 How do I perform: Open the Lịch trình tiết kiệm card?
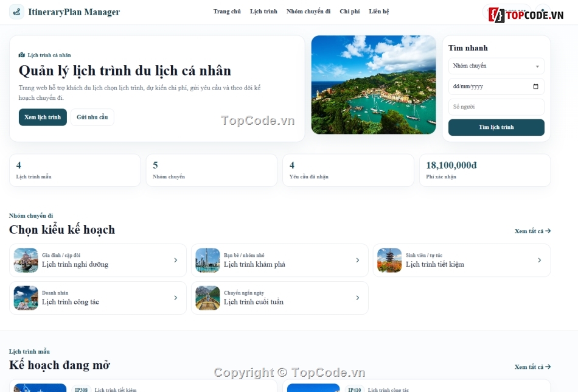point(462,261)
